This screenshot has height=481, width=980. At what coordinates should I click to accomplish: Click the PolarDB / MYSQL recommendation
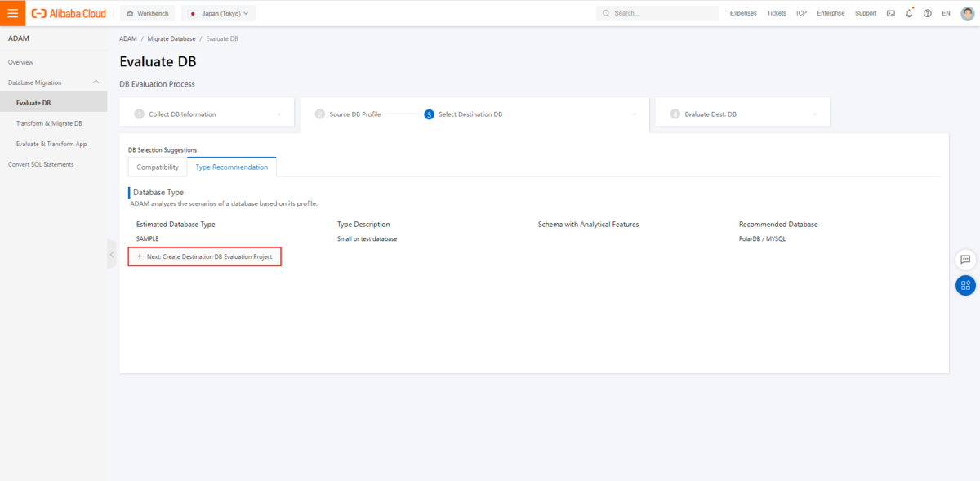(763, 238)
